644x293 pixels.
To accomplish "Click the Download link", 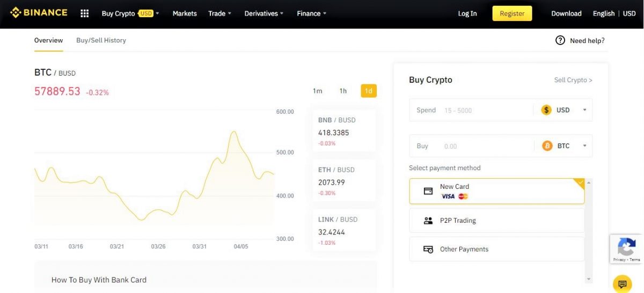I will (x=566, y=13).
